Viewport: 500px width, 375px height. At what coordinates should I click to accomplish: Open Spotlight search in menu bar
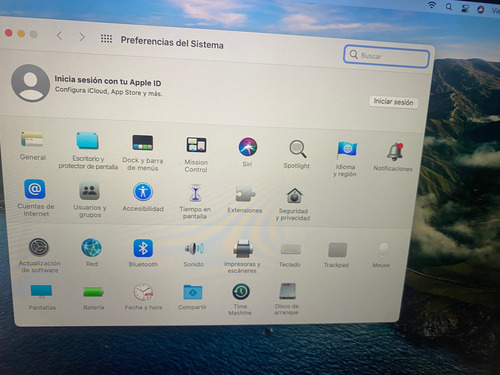[x=449, y=7]
